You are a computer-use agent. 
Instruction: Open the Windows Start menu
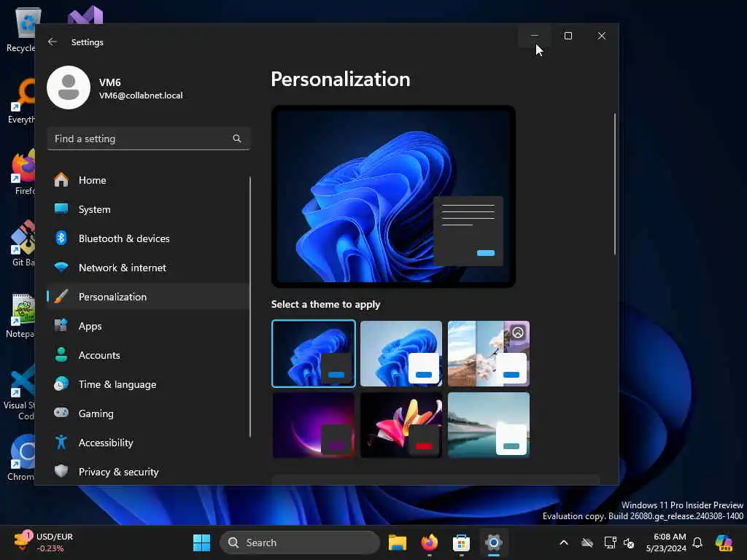click(x=201, y=542)
